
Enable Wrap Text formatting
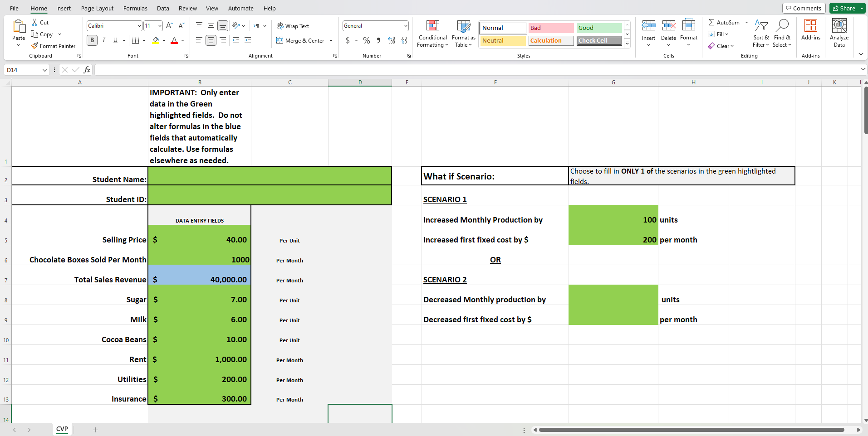pos(293,26)
